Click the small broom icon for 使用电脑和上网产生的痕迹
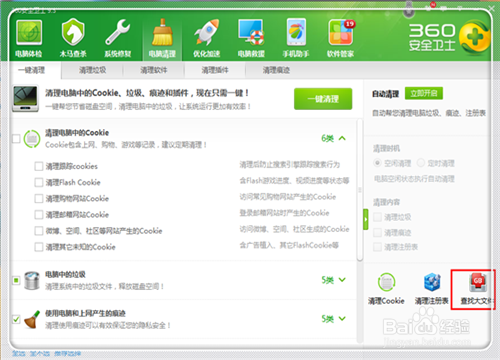The height and width of the screenshot is (360, 500). 32,319
